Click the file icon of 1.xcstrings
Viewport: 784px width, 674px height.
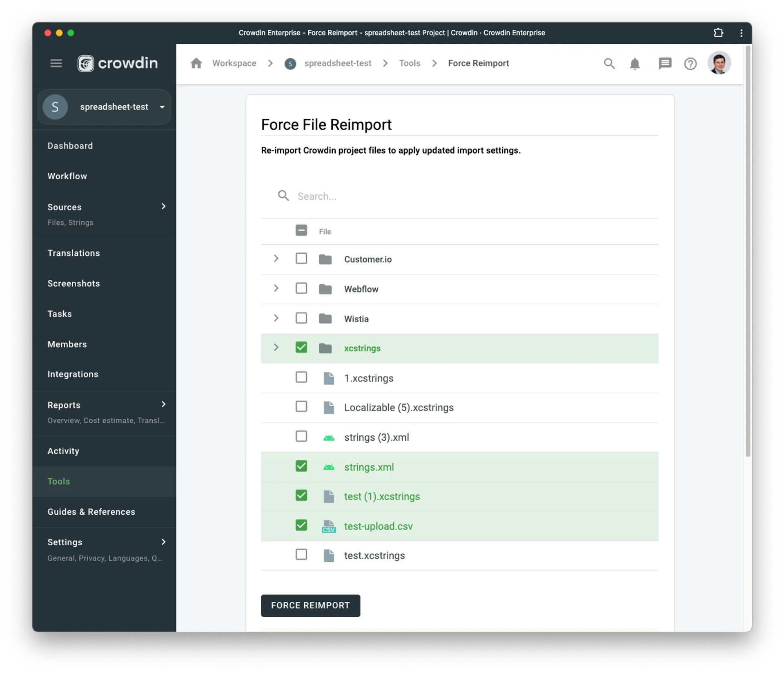click(x=329, y=378)
